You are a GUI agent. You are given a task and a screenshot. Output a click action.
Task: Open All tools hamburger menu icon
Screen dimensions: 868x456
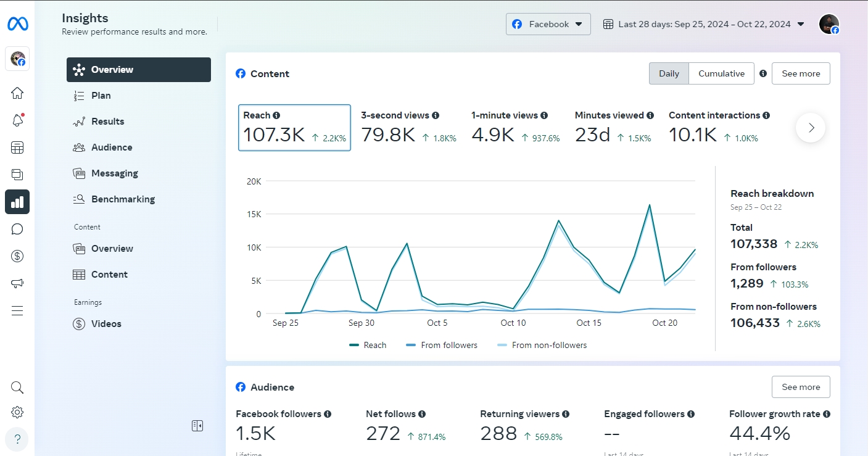(17, 310)
